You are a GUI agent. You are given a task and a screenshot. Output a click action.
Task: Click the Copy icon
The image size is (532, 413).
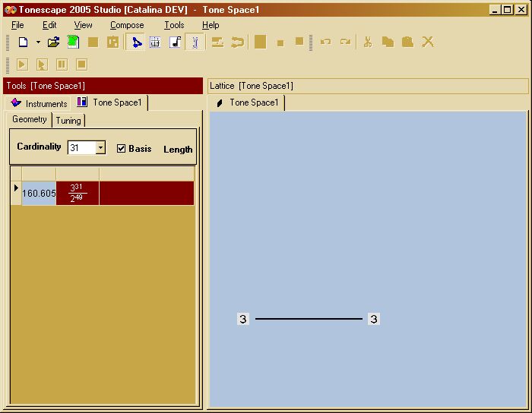388,42
